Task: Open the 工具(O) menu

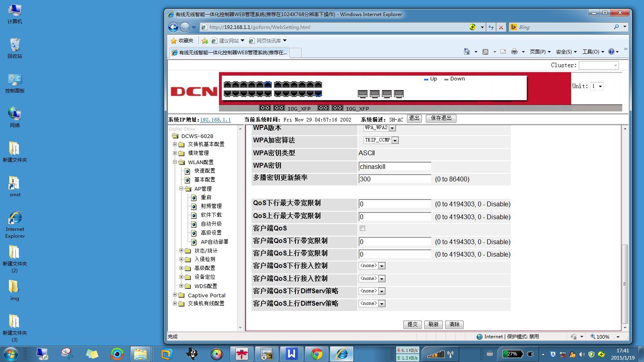Action: point(593,51)
